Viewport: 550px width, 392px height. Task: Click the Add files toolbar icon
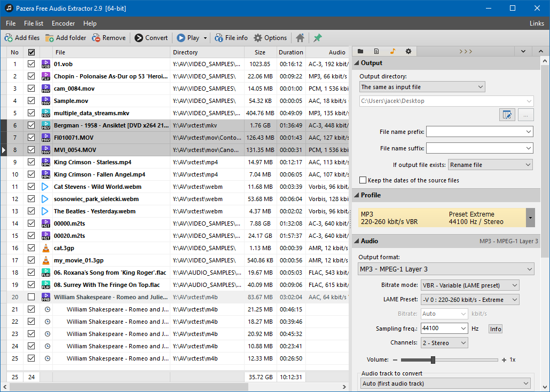pos(9,38)
